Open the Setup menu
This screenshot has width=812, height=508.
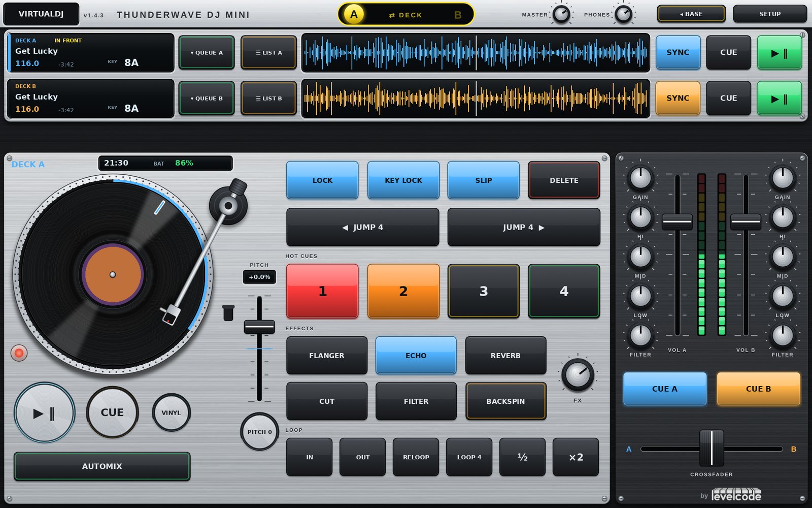click(770, 14)
